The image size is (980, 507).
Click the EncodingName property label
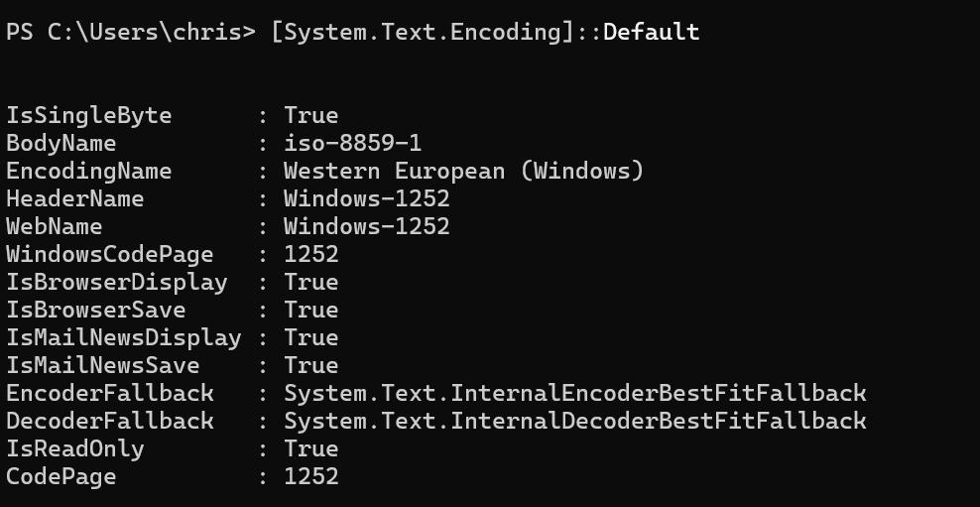coord(88,172)
